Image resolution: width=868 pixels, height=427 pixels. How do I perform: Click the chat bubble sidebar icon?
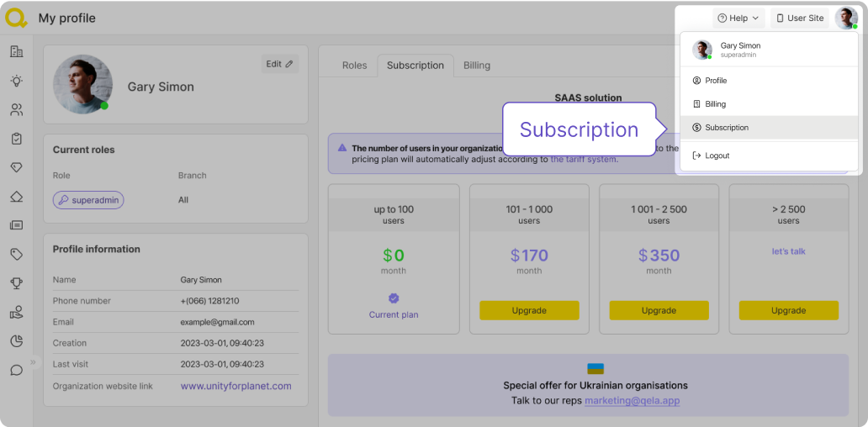point(16,370)
